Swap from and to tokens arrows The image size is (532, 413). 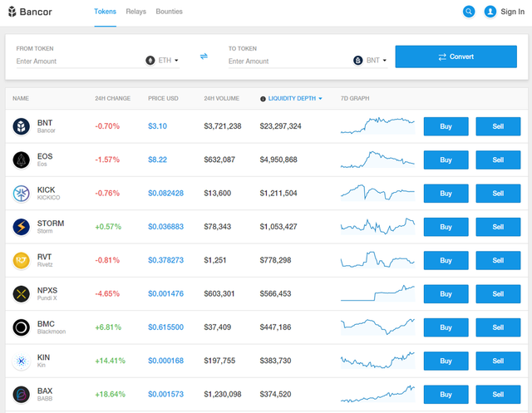pyautogui.click(x=204, y=57)
